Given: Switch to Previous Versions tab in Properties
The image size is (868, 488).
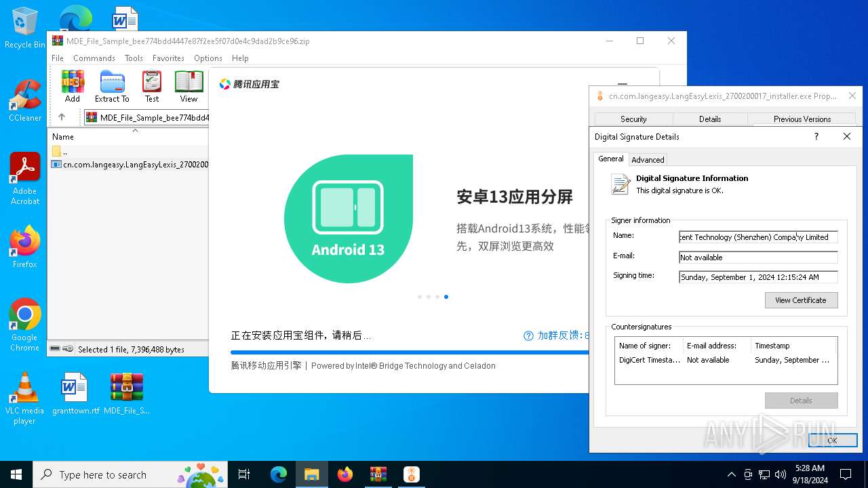Looking at the screenshot, I should 802,119.
